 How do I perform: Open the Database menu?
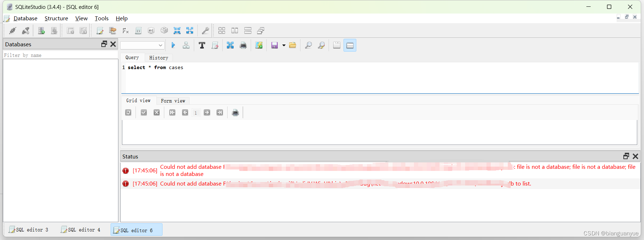(25, 19)
